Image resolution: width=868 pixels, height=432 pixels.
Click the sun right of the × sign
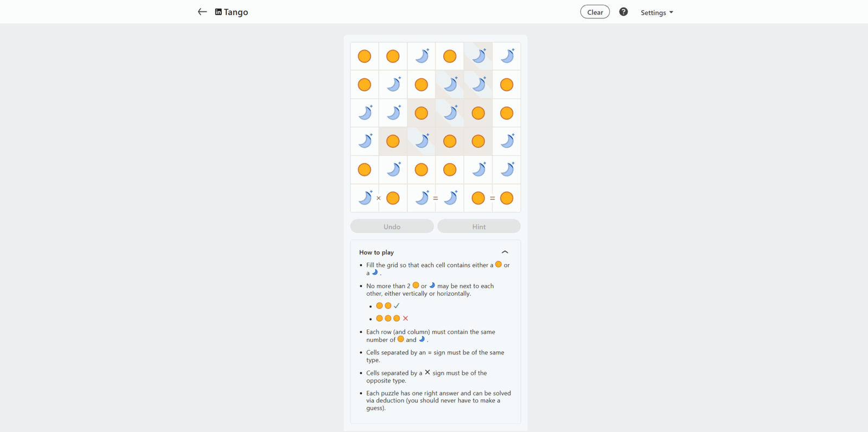[393, 198]
